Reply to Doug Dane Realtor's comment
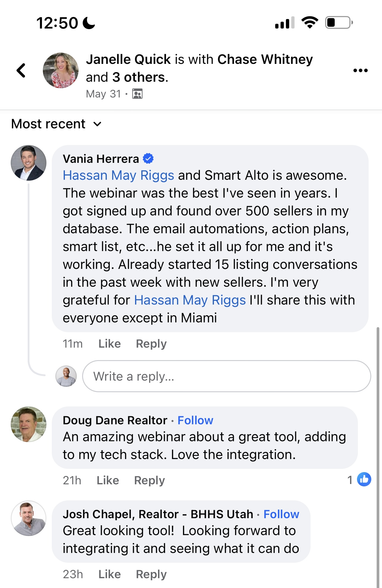 (x=149, y=480)
